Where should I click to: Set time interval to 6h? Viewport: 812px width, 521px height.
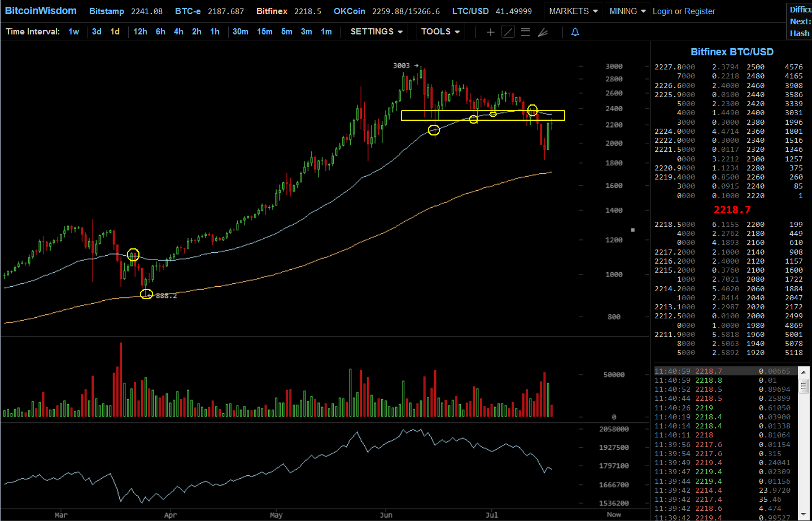point(160,32)
